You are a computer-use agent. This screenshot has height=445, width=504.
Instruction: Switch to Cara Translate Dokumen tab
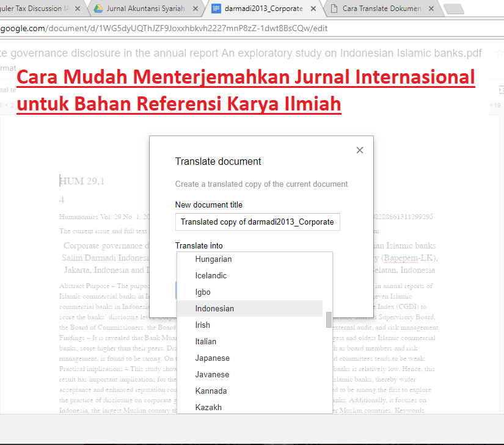[x=382, y=9]
